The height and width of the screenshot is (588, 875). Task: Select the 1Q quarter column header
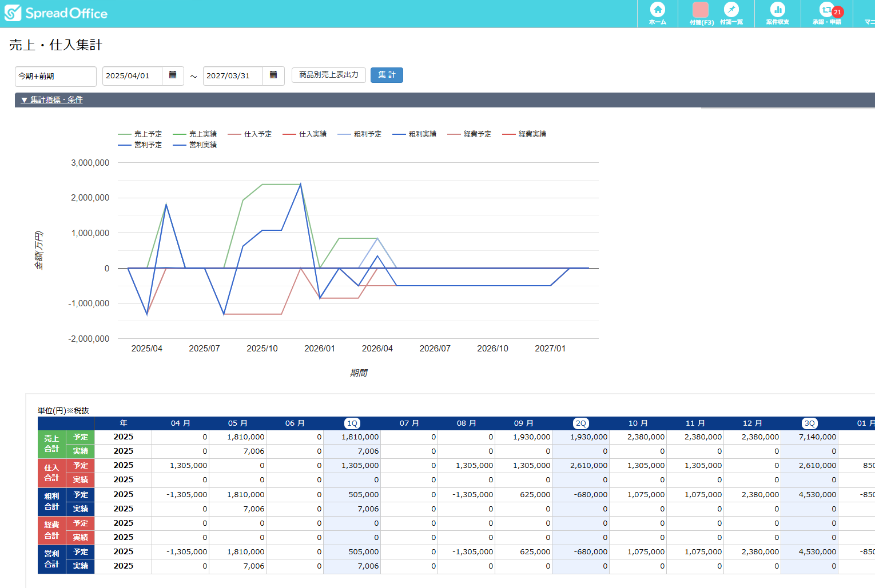click(x=352, y=423)
